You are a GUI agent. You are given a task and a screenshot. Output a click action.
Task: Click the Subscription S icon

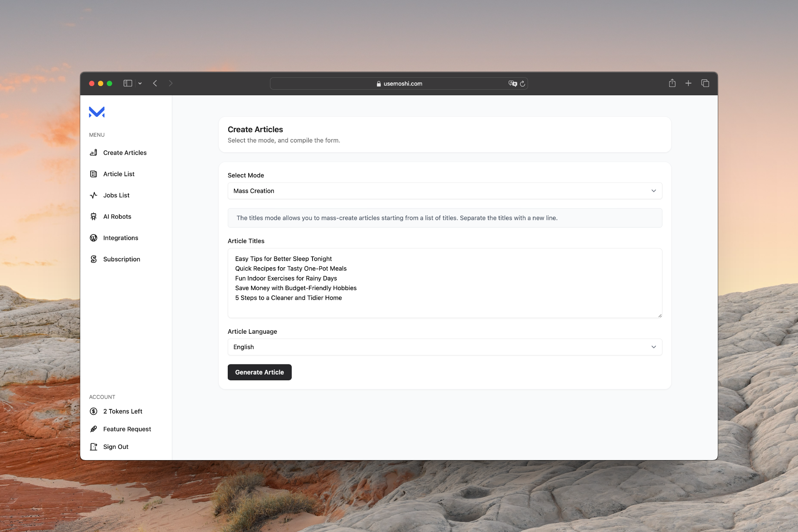94,259
